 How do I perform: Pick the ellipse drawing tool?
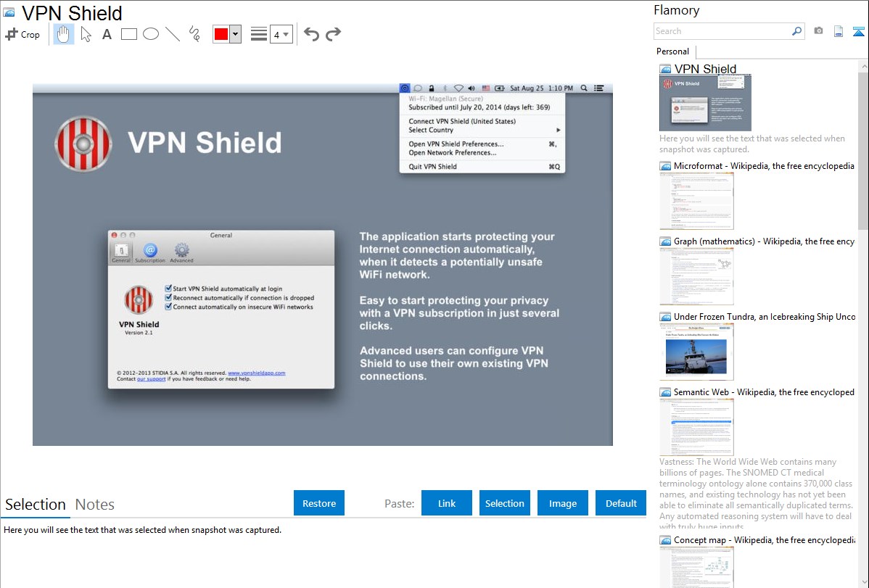151,34
